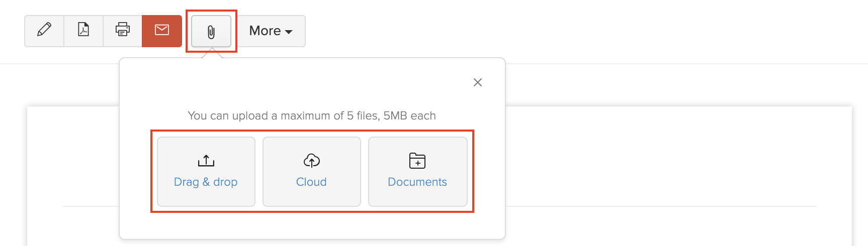Select the Cloud text link
868x246 pixels.
click(311, 182)
